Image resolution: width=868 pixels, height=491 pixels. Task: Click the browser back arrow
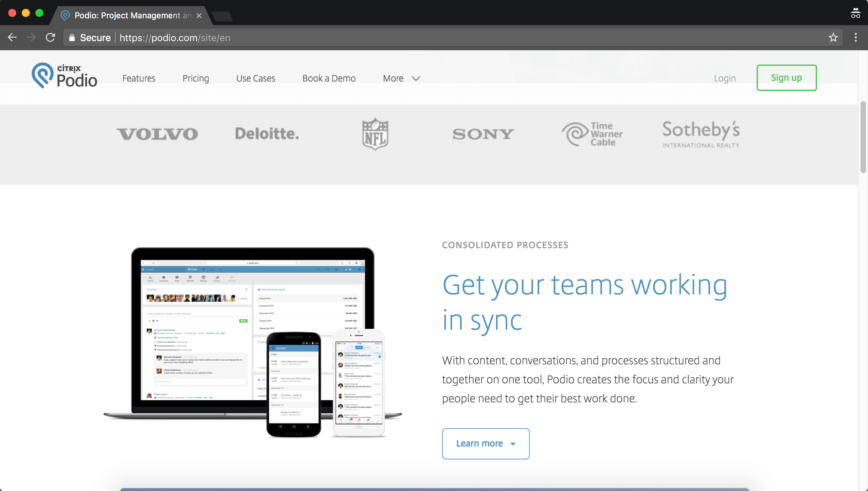[x=12, y=37]
